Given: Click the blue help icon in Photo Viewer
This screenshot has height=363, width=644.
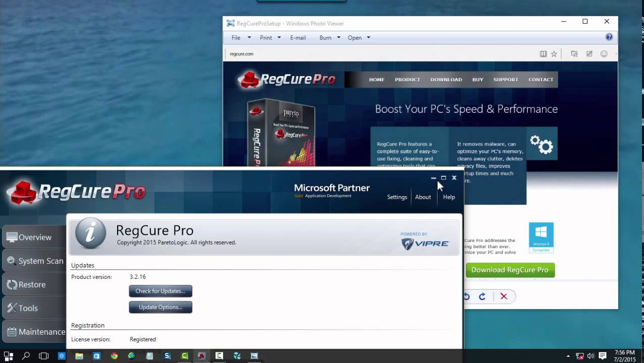Looking at the screenshot, I should coord(609,37).
